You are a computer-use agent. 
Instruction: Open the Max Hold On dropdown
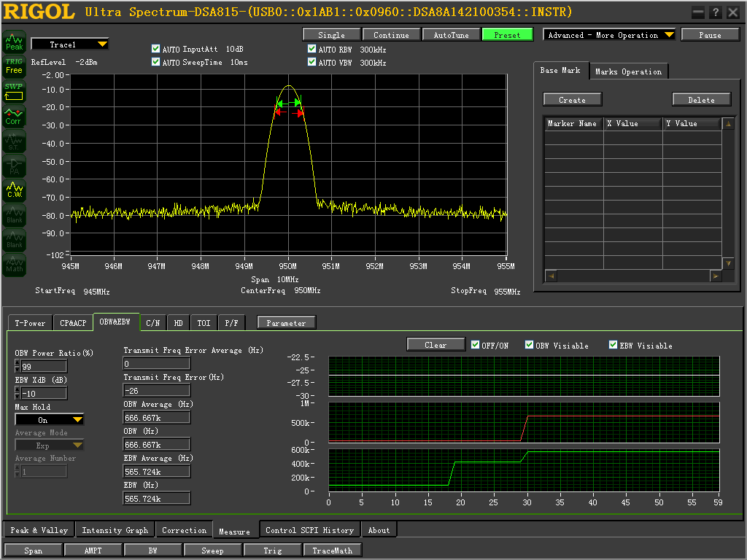50,419
